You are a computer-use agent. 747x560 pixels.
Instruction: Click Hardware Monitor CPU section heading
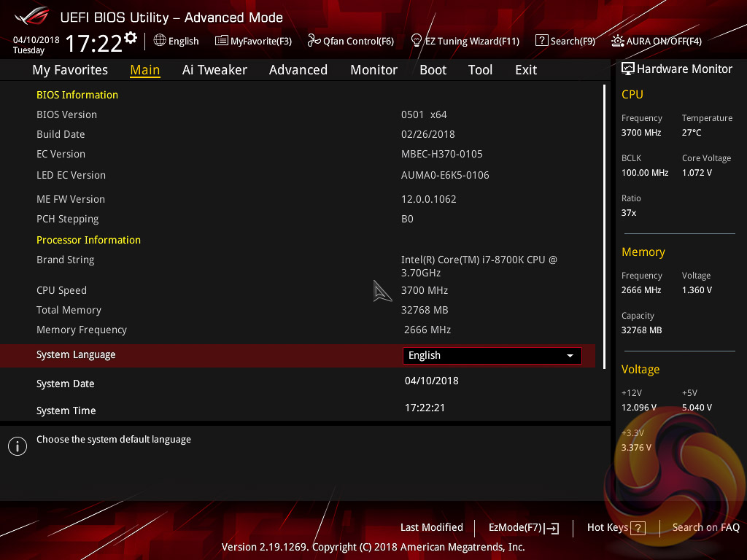pyautogui.click(x=632, y=94)
